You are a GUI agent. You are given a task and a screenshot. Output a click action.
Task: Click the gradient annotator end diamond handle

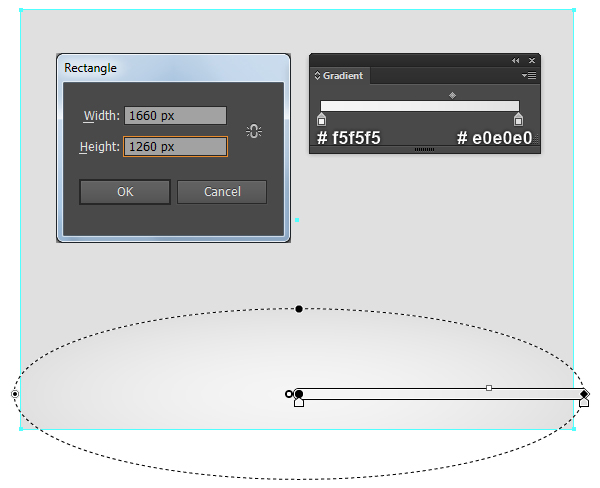click(584, 394)
